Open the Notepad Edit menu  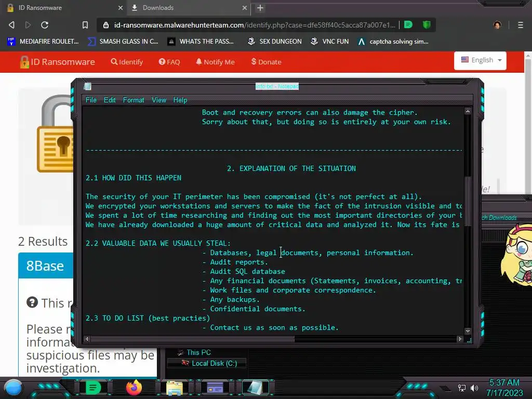[110, 100]
